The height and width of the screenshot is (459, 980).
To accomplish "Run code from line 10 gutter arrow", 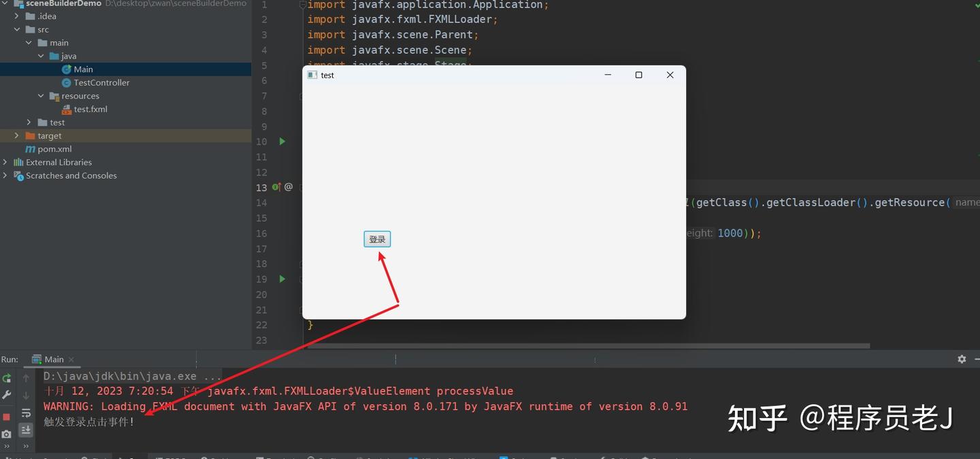I will (282, 141).
